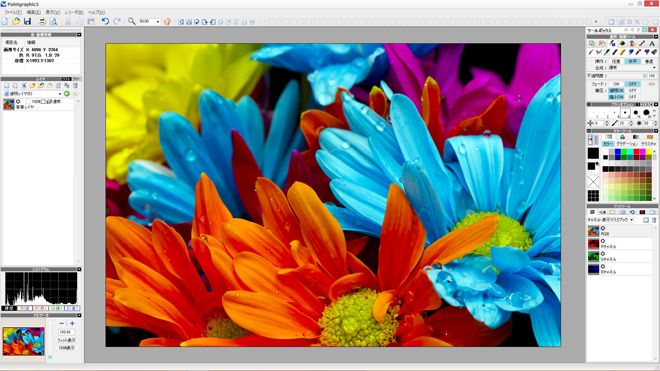Click the Print icon in main toolbar

coord(42,21)
